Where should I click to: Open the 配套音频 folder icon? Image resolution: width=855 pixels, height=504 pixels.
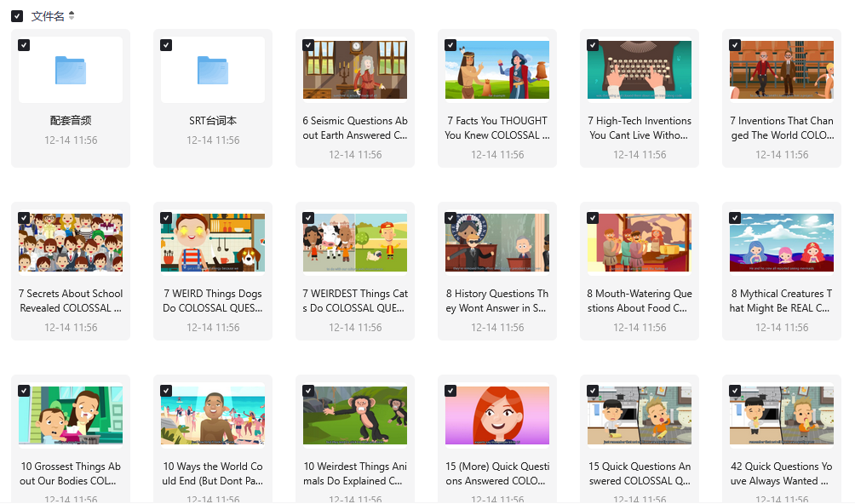71,70
